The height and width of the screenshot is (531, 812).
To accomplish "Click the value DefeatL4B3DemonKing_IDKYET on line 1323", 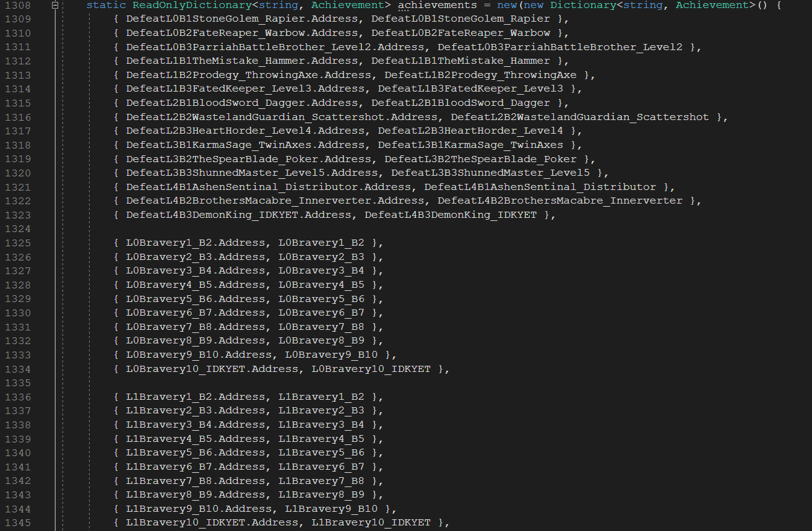I will point(451,215).
